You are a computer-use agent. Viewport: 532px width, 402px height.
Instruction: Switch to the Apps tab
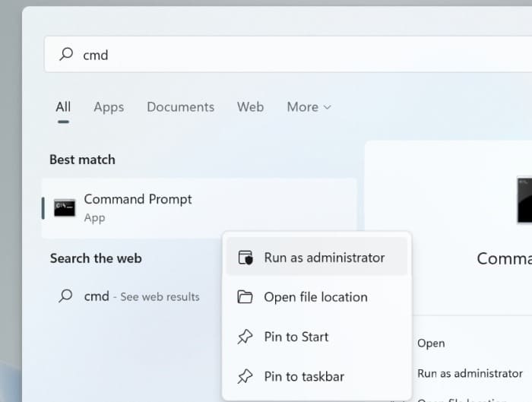(109, 107)
